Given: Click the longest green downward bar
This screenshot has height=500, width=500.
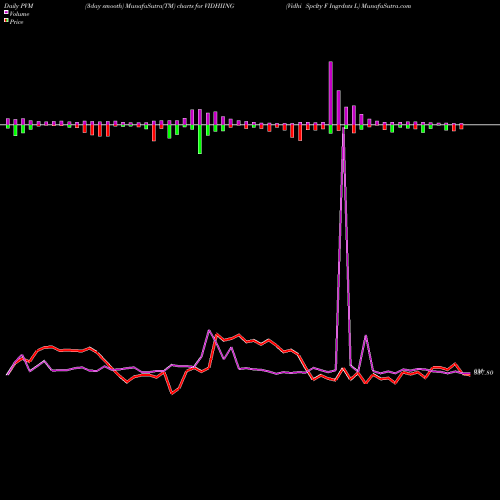Looking at the screenshot, I should (x=200, y=139).
